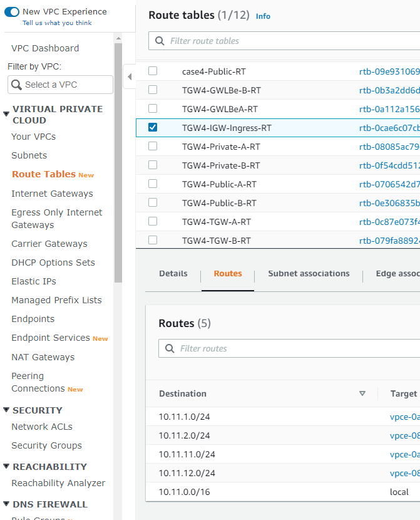Open route table ID rtb-0b3a2dd6d
The image size is (420, 520).
click(389, 91)
